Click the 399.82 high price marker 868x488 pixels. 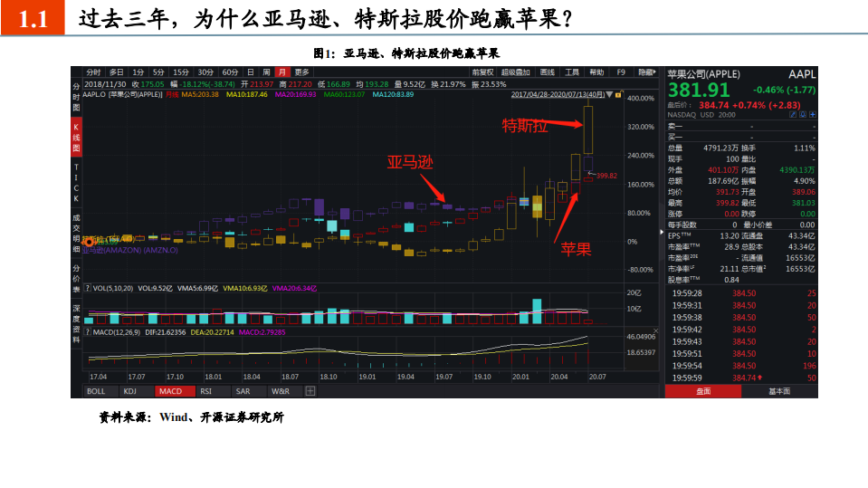(606, 176)
